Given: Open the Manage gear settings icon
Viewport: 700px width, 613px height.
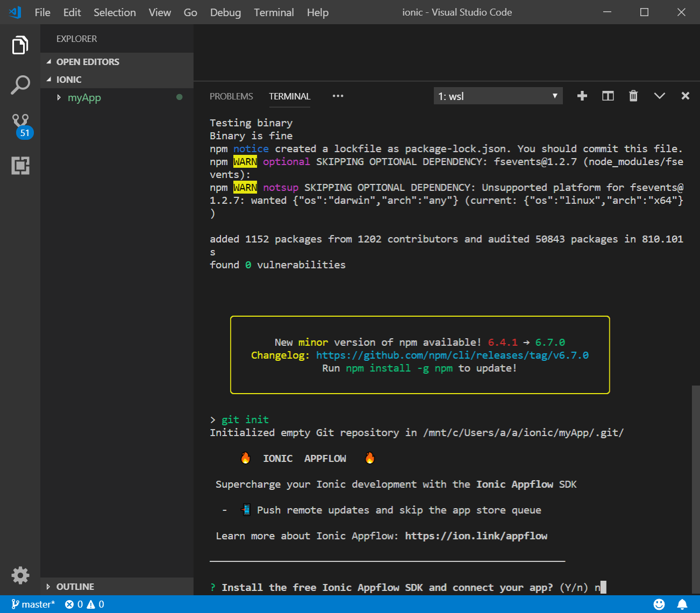Looking at the screenshot, I should pyautogui.click(x=20, y=575).
